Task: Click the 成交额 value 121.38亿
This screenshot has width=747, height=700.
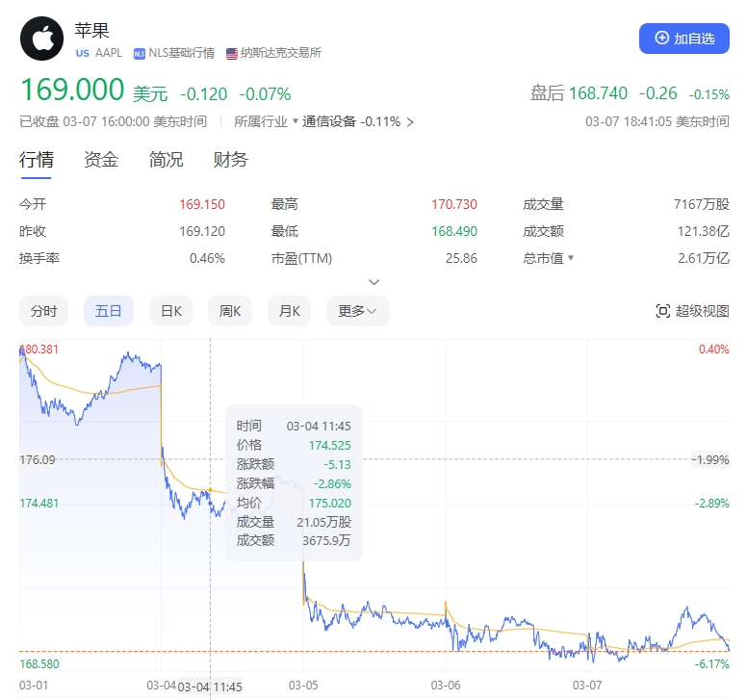Action: tap(703, 232)
